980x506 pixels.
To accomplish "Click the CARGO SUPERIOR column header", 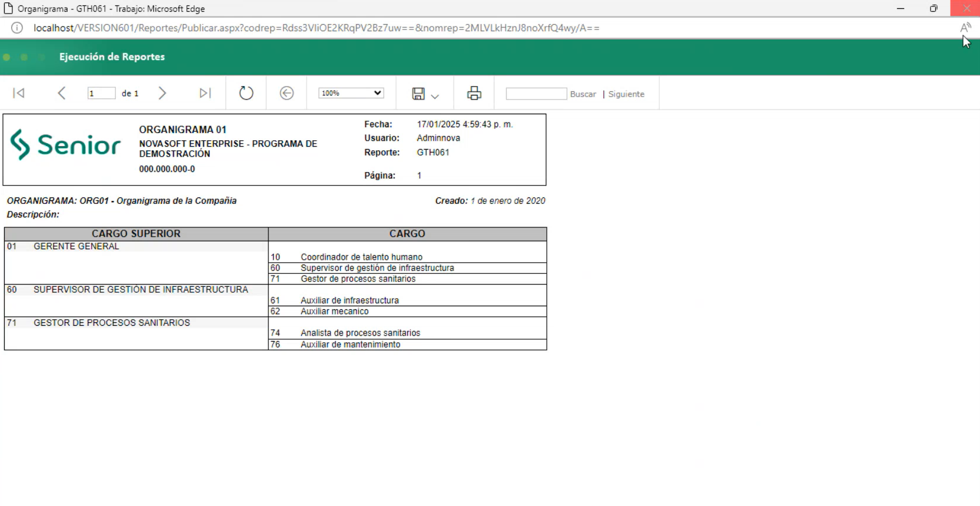I will click(x=136, y=234).
